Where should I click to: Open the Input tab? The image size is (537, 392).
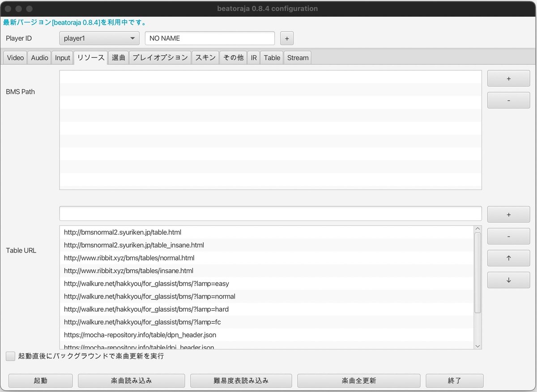(63, 58)
